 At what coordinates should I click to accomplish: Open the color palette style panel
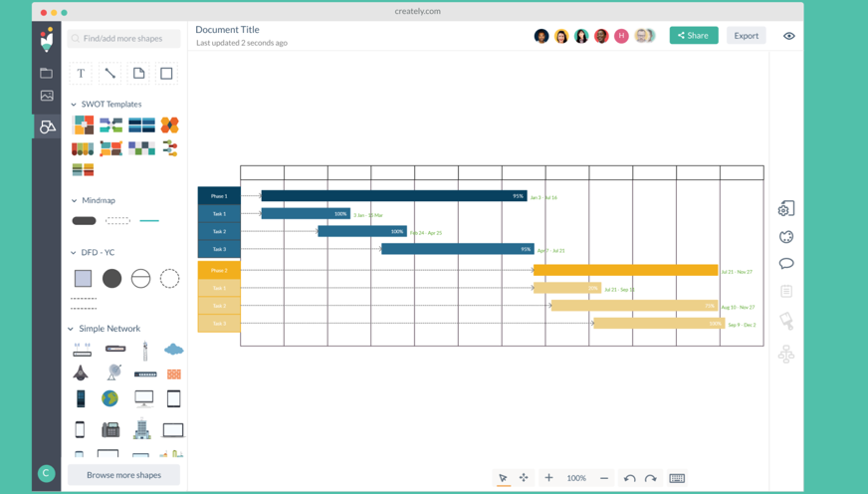786,237
